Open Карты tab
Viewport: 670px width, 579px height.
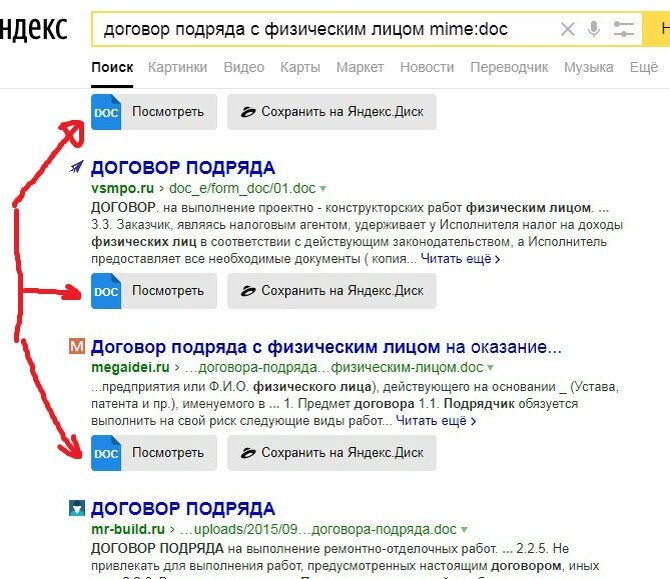[300, 68]
